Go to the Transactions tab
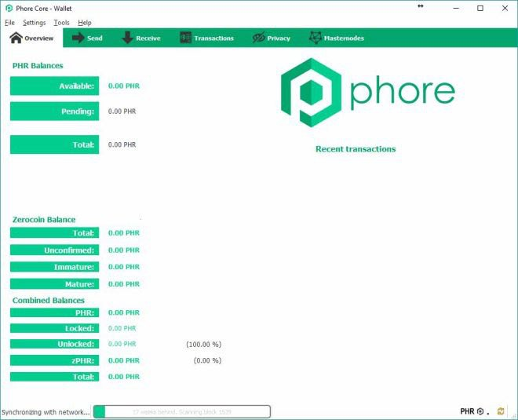The image size is (518, 420). pyautogui.click(x=206, y=38)
